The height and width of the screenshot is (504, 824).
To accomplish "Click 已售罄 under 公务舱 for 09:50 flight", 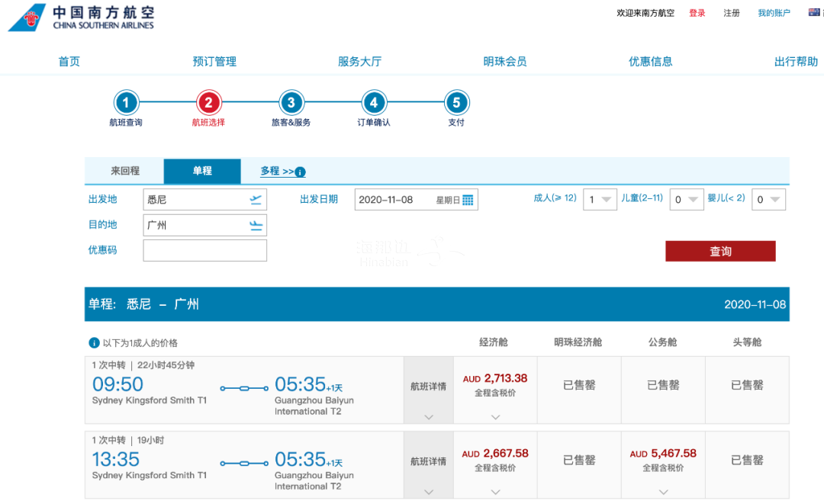I will 663,385.
